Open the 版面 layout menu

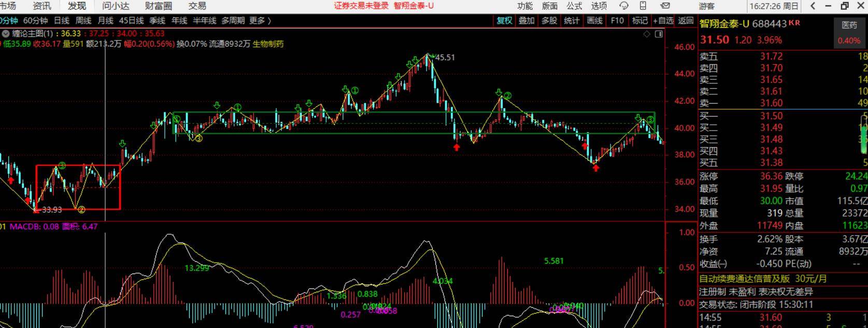pyautogui.click(x=550, y=6)
